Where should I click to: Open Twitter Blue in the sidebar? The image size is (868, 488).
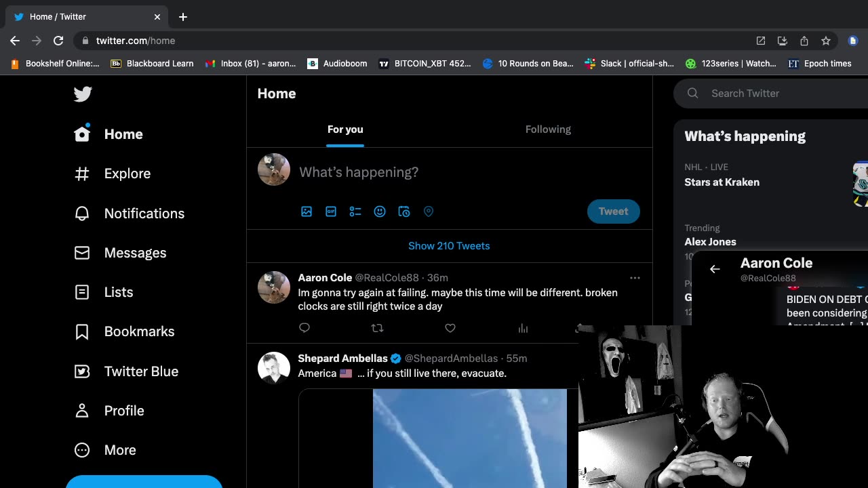click(x=126, y=371)
